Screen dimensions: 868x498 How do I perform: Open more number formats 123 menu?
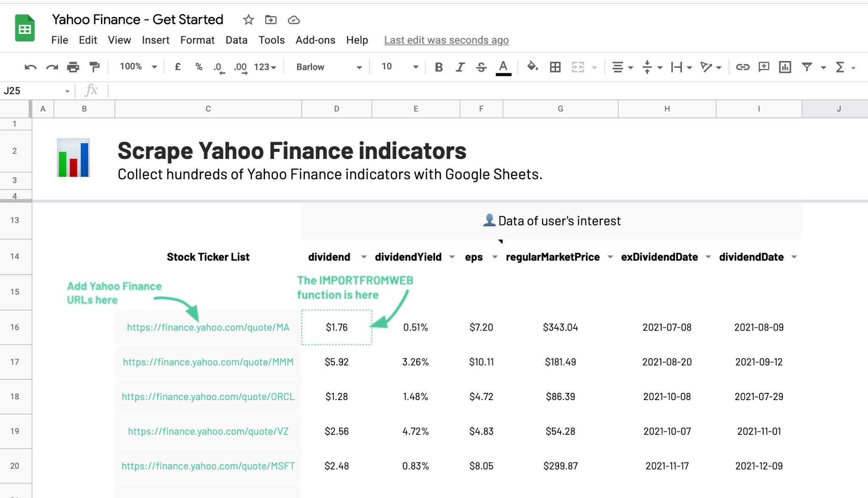(265, 67)
